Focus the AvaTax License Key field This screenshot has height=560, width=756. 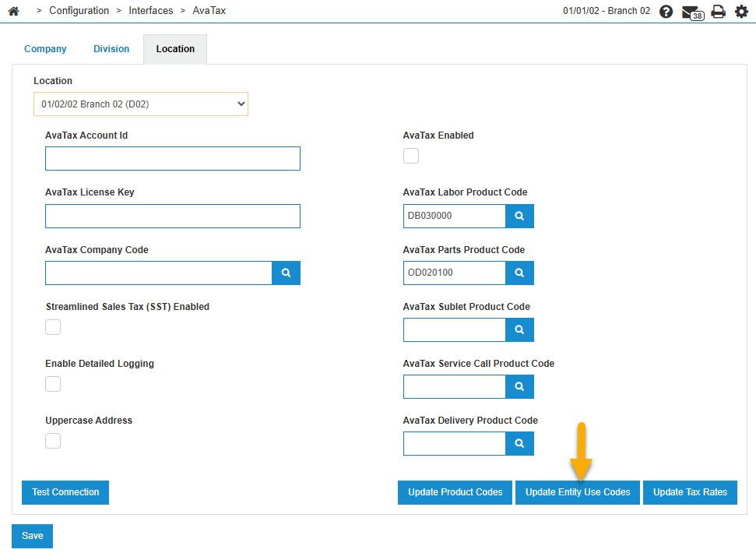[173, 216]
